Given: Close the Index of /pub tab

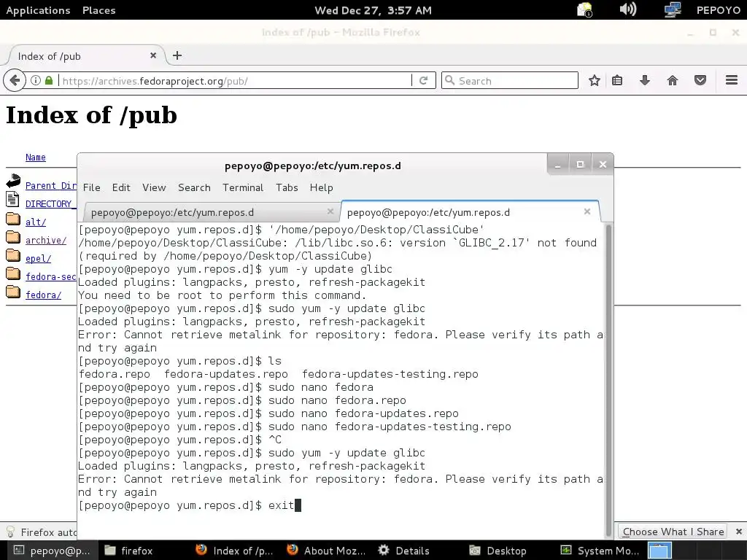Looking at the screenshot, I should click(153, 55).
